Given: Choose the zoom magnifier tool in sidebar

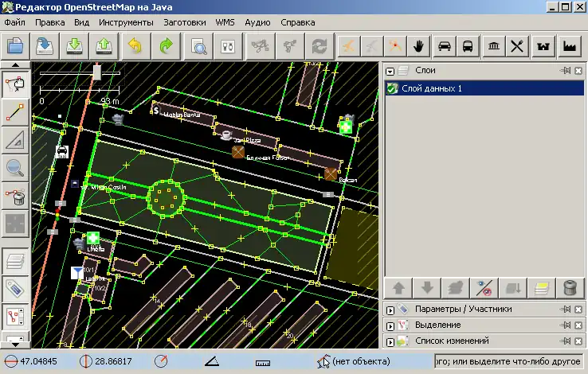Looking at the screenshot, I should [14, 166].
